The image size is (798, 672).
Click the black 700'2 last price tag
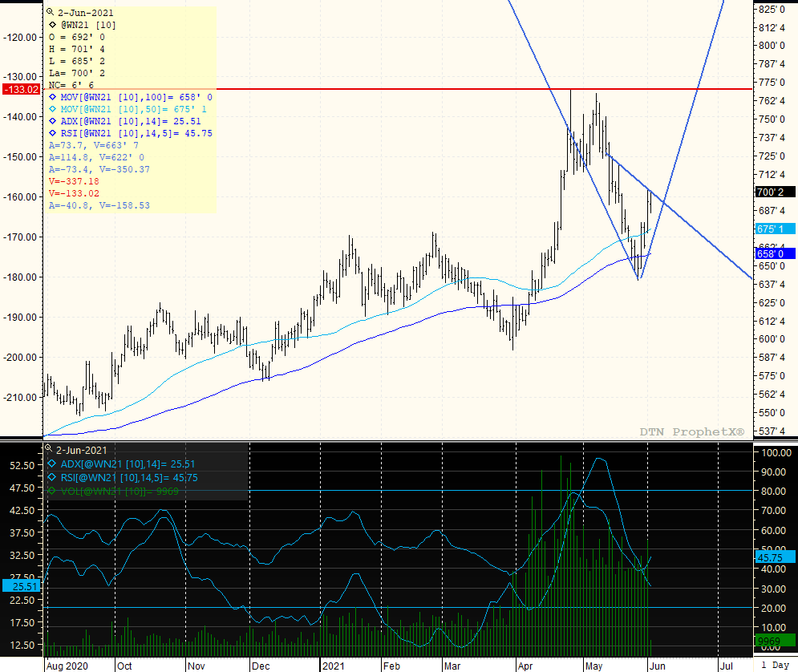(775, 192)
